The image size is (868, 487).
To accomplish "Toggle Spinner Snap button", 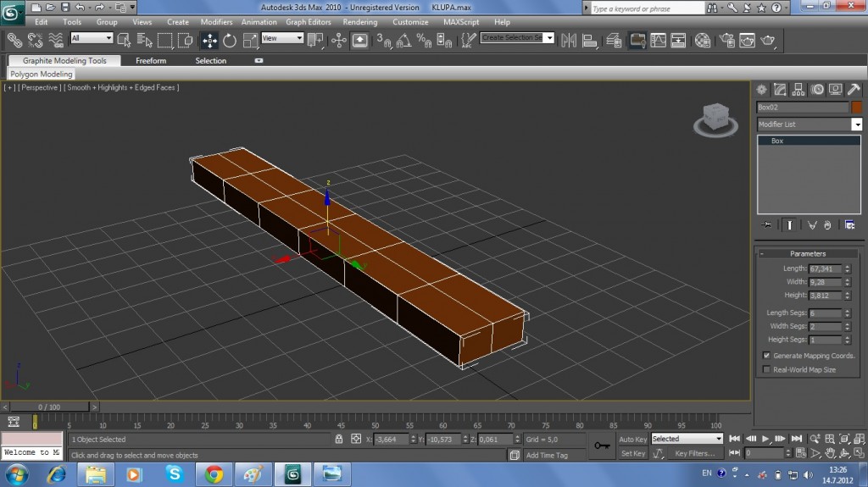I will [444, 41].
